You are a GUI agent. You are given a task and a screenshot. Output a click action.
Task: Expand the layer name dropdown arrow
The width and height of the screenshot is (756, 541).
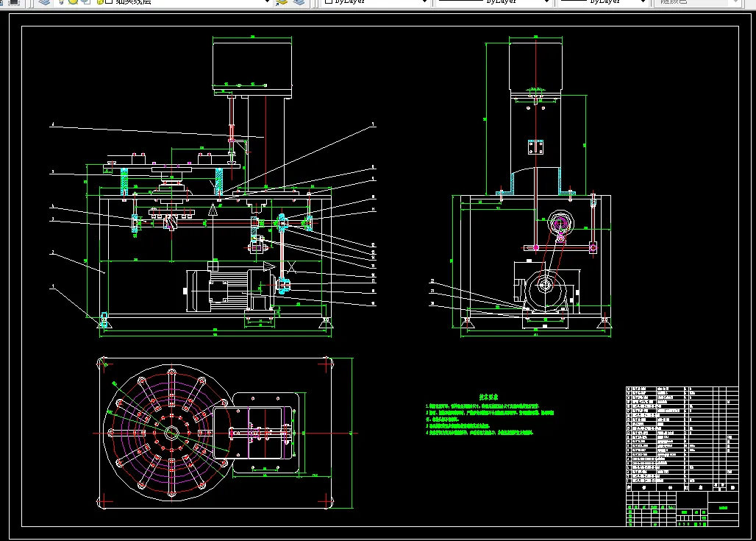point(267,2)
